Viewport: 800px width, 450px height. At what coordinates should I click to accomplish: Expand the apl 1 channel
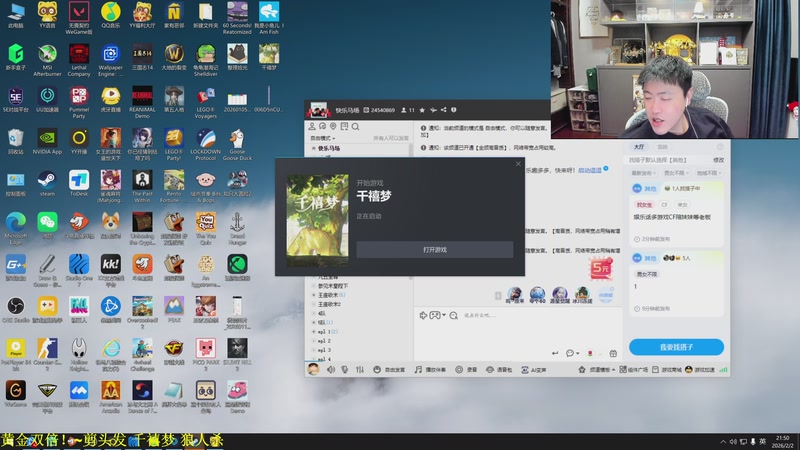[x=314, y=332]
